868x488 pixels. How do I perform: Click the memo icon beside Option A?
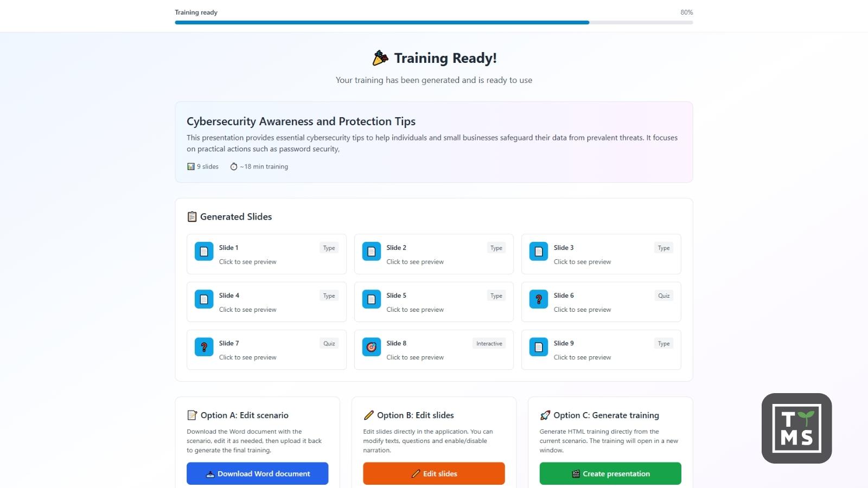point(192,415)
